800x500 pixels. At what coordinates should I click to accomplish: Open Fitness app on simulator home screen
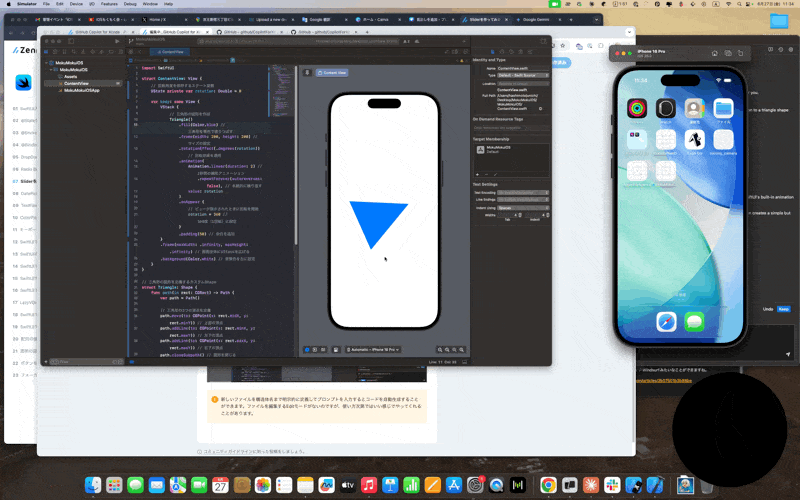tap(636, 109)
